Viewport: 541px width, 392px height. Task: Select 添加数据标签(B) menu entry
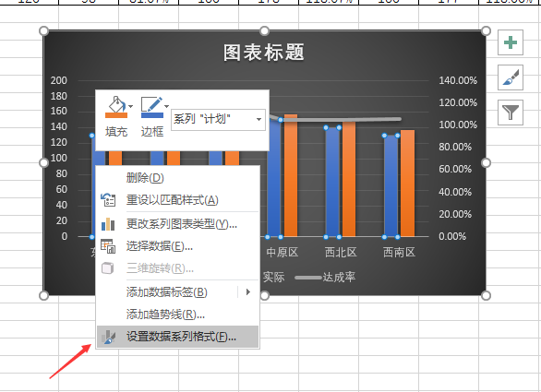point(167,292)
